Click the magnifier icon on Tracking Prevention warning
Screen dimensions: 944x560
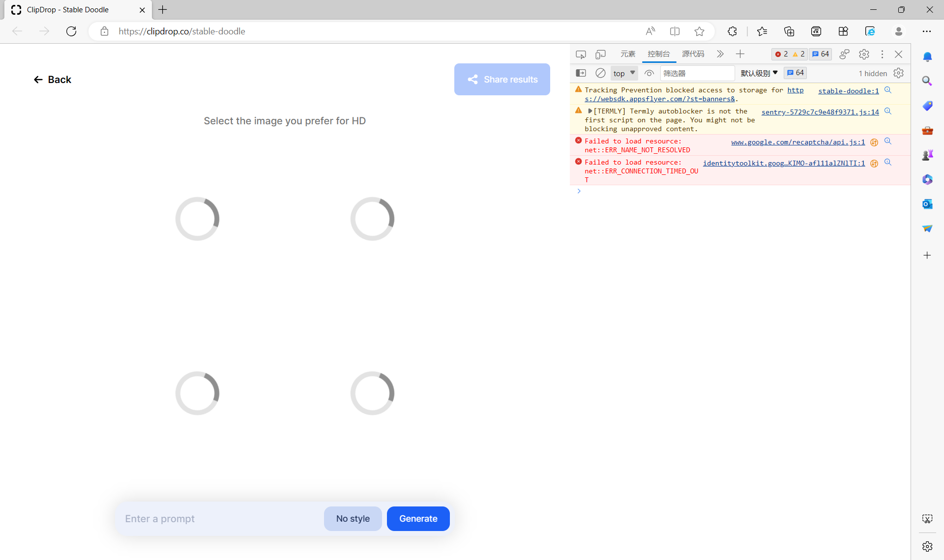coord(888,90)
